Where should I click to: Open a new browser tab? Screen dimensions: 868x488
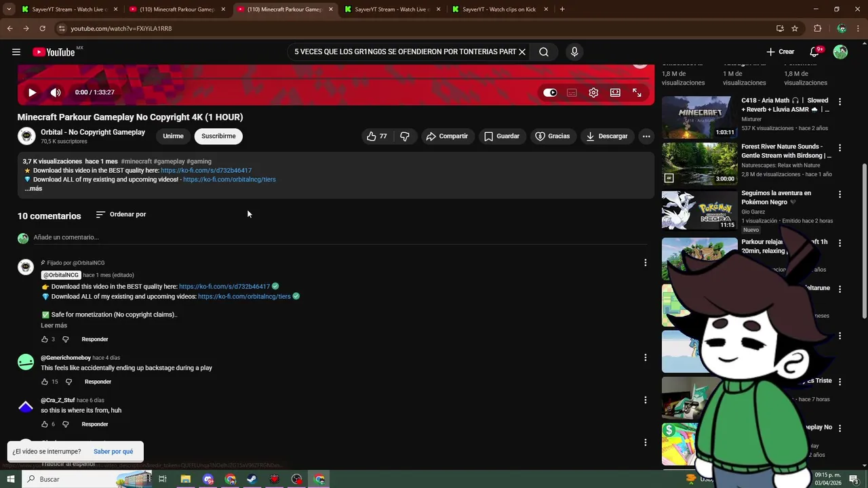562,9
